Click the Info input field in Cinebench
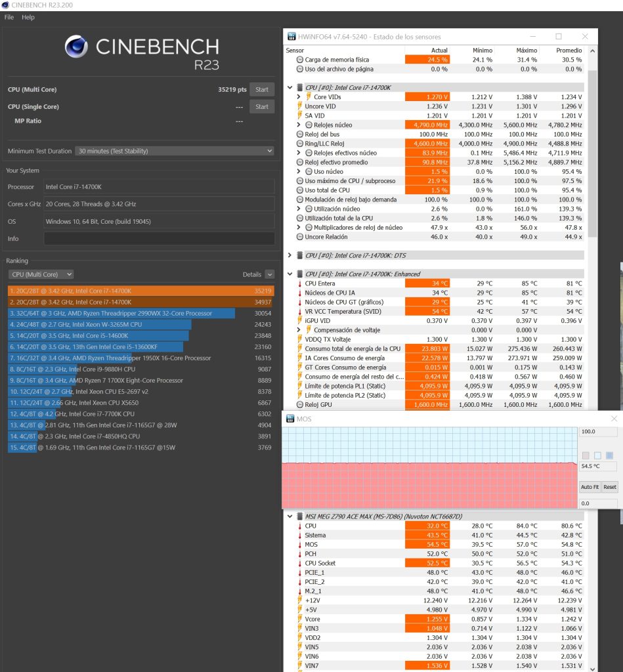Viewport: 623px width, 672px height. pos(159,239)
